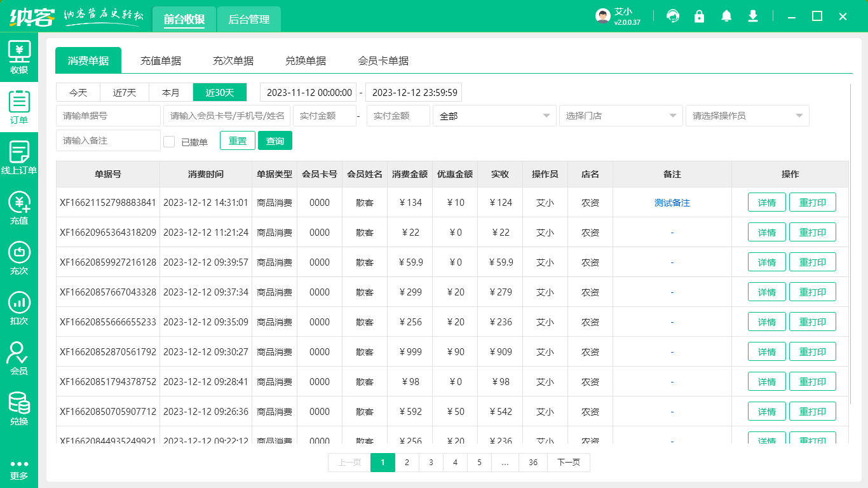Click the 消费时间 column header
Image resolution: width=868 pixels, height=488 pixels.
(206, 174)
